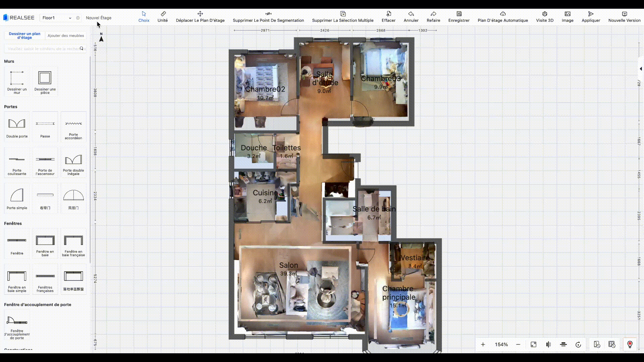Click Déplacer Le Plan D'étage tool
This screenshot has width=644, height=362.
click(x=200, y=16)
